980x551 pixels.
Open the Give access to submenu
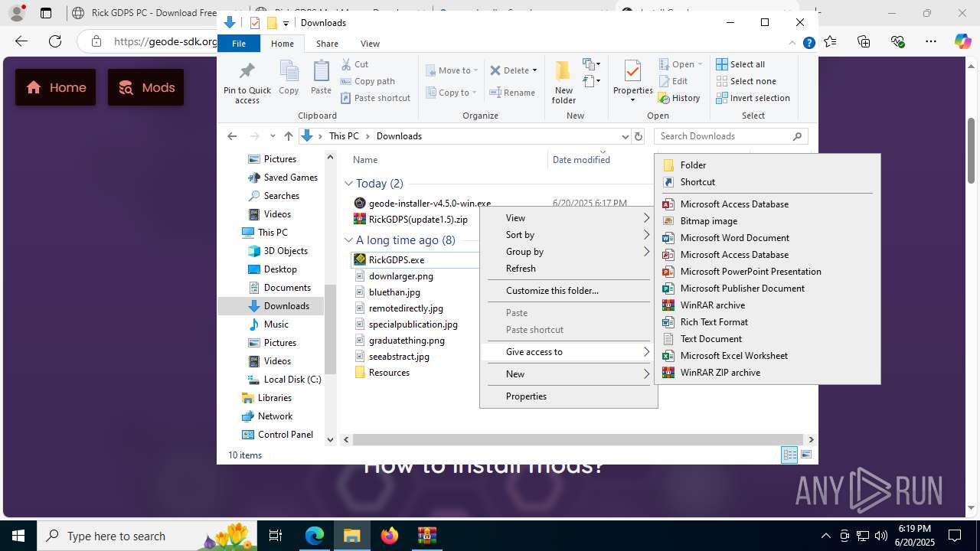click(568, 352)
